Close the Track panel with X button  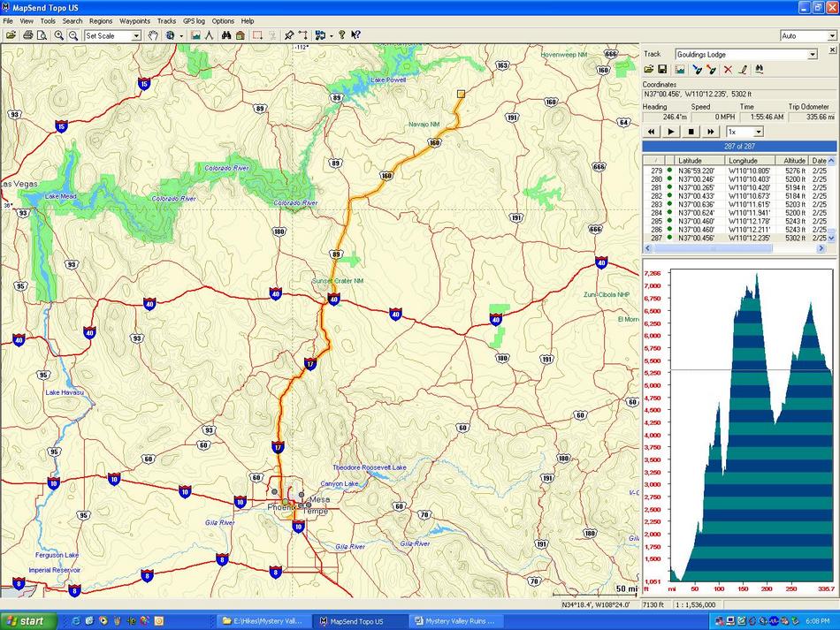[832, 49]
